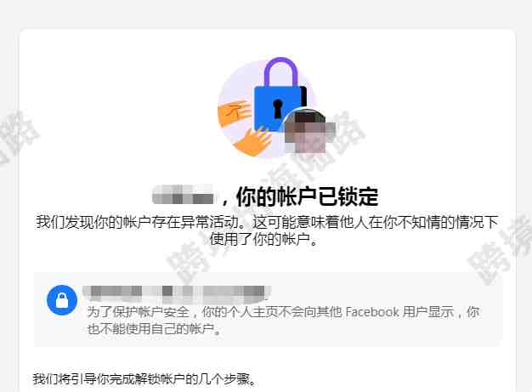
Task: Click the word Facebook in the notice
Action: (x=372, y=311)
